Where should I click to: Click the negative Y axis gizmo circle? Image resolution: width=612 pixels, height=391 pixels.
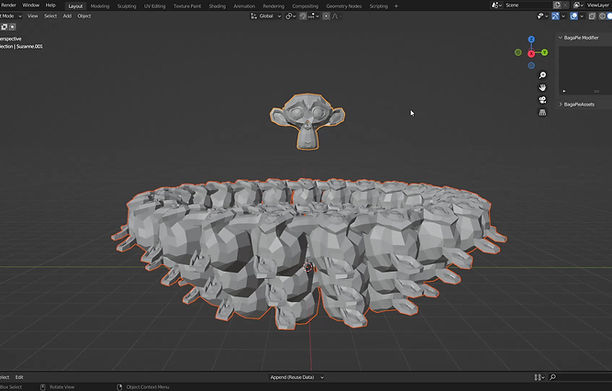[x=518, y=52]
